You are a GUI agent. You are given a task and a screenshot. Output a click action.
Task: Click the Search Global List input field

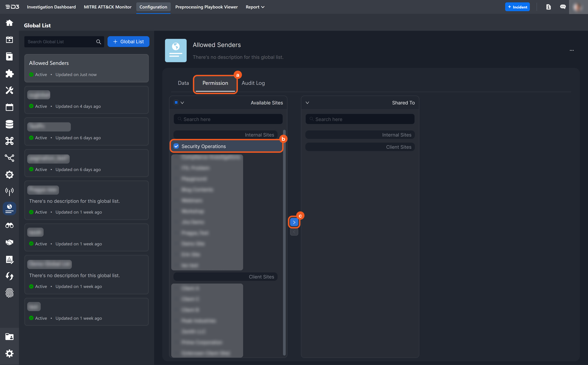[x=60, y=42]
